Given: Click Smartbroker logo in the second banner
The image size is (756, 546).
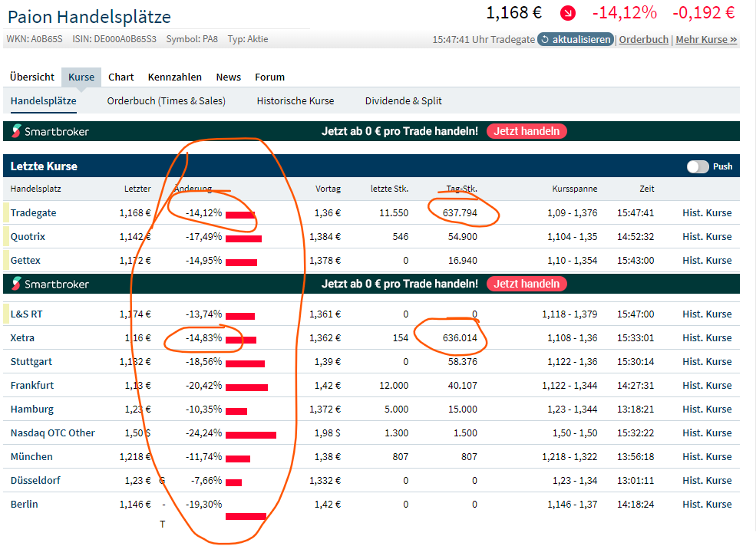Looking at the screenshot, I should (50, 284).
